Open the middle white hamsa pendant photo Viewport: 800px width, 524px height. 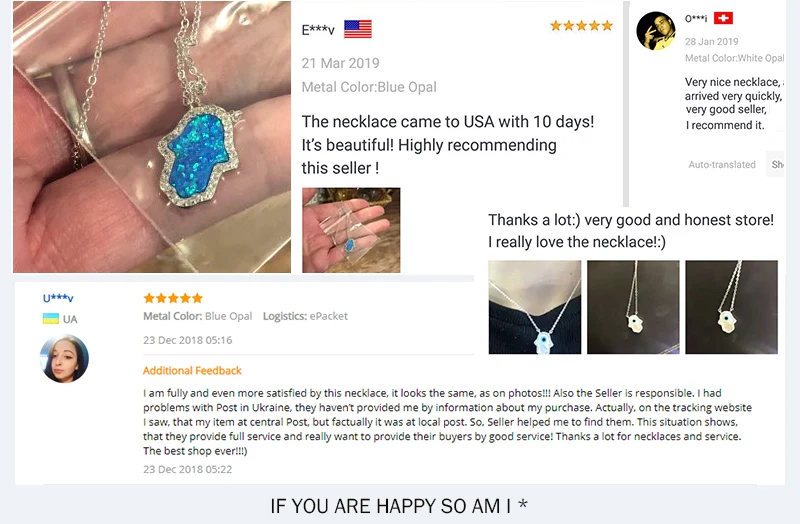click(x=633, y=307)
